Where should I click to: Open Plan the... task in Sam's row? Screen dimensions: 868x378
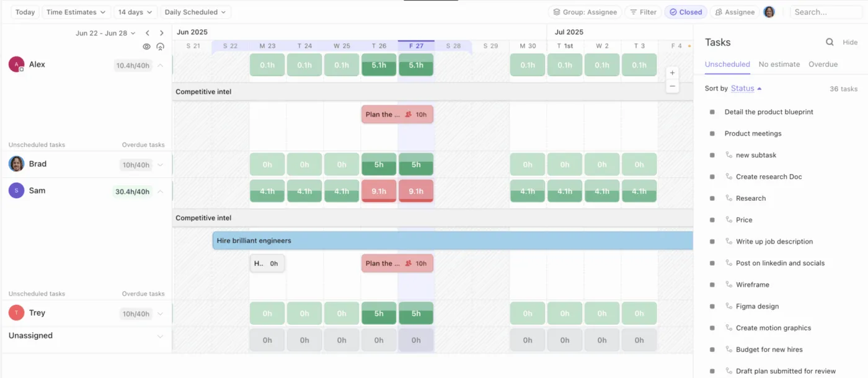(x=397, y=263)
